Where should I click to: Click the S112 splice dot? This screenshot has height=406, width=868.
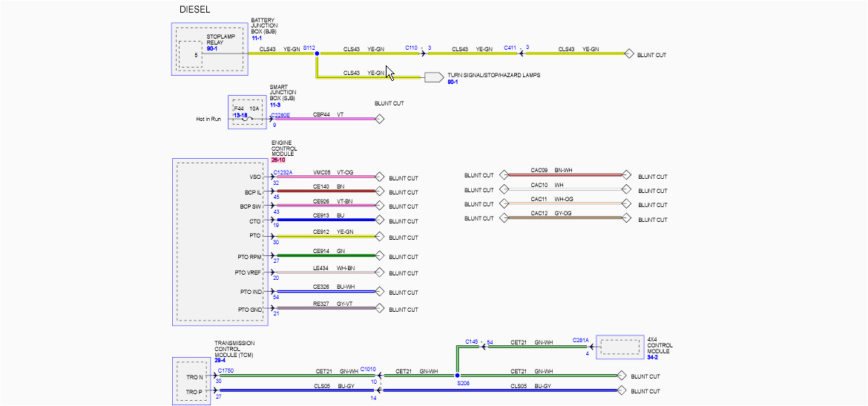point(317,54)
